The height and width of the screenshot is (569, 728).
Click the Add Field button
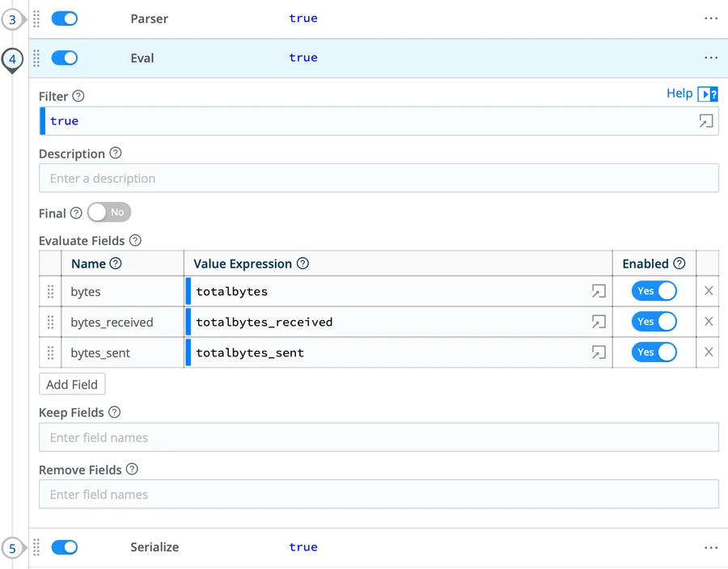tap(72, 384)
